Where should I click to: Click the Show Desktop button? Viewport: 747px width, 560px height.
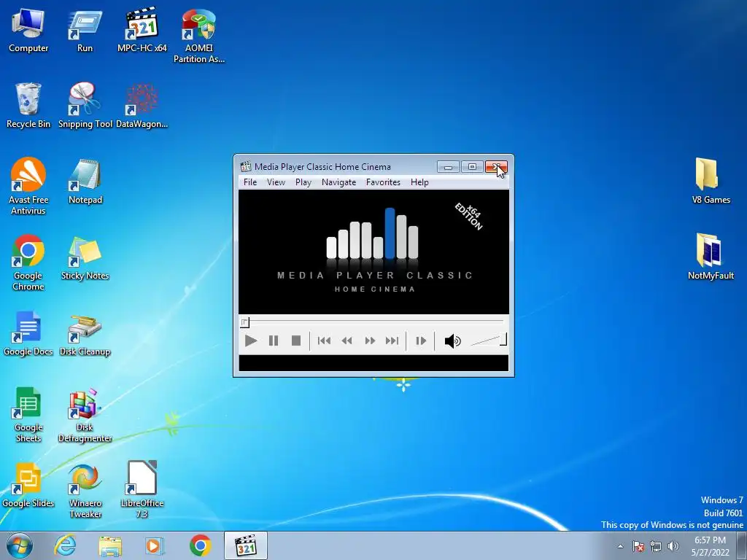pos(742,545)
